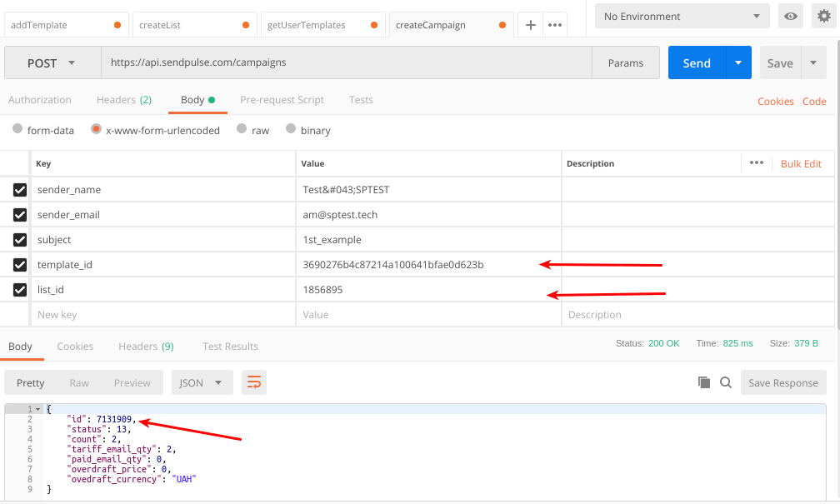
Task: Select the raw body type radio button
Action: click(x=242, y=130)
